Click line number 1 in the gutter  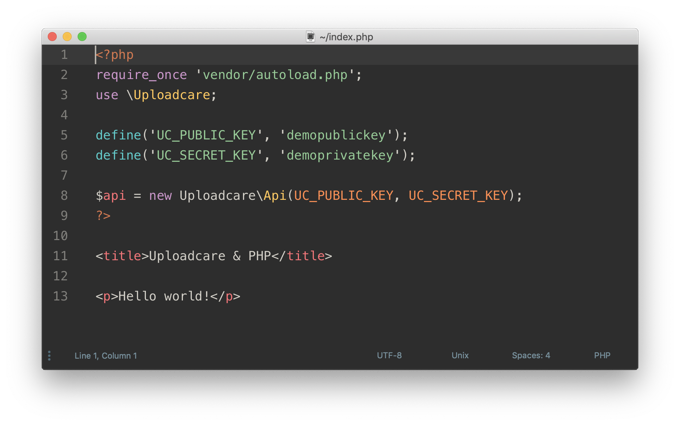[x=64, y=55]
